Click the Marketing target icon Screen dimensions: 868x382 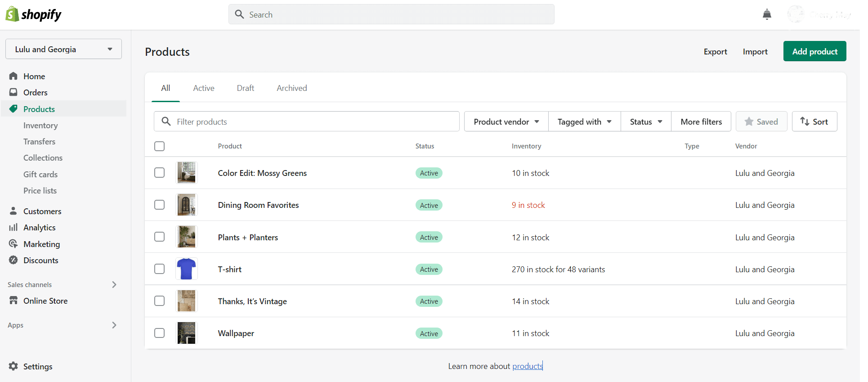pos(13,244)
